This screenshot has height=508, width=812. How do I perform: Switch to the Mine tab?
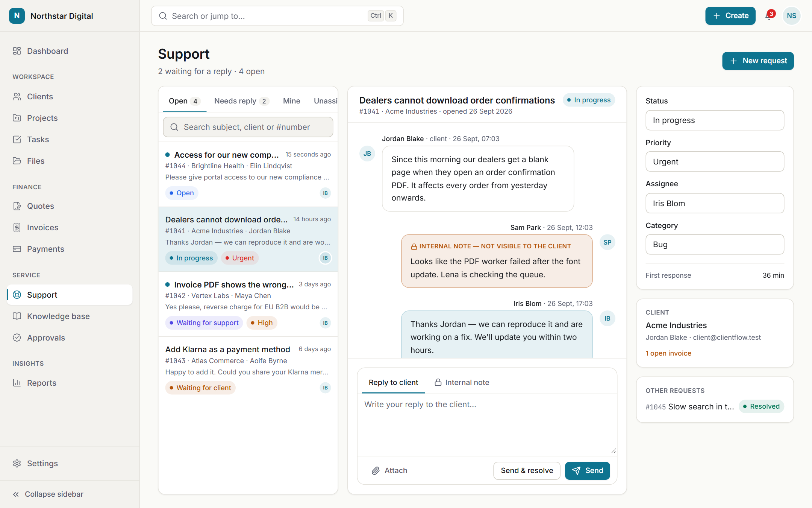click(x=291, y=101)
